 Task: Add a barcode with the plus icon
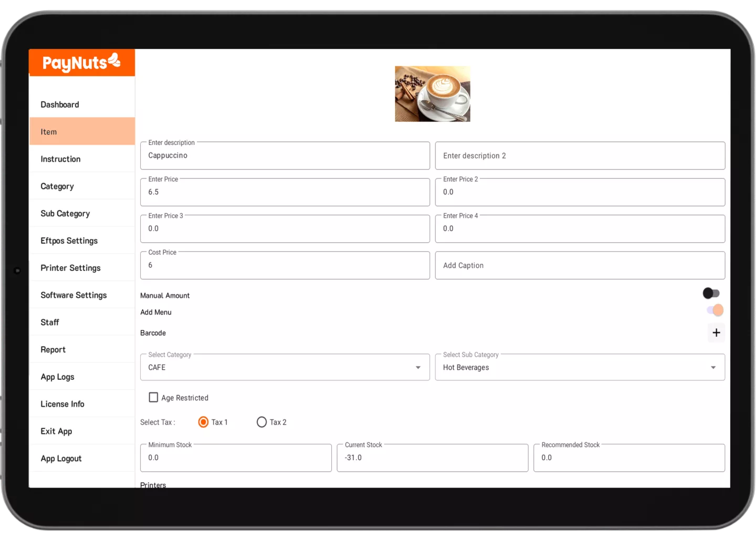point(716,333)
